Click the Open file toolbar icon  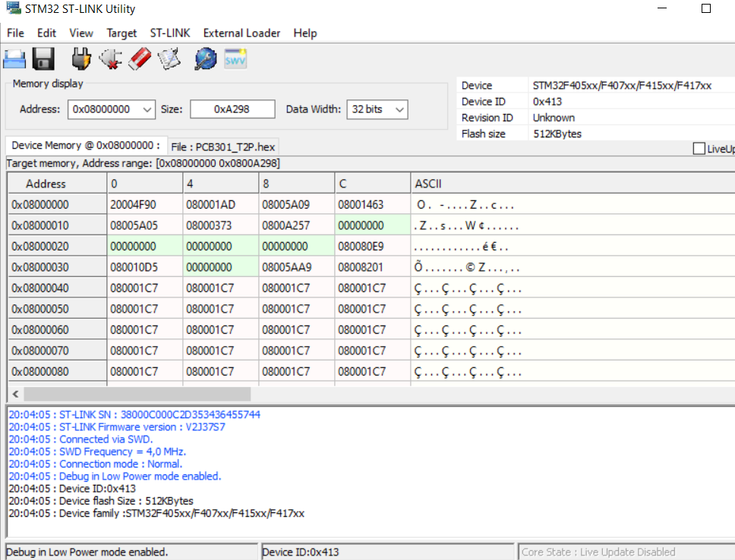click(15, 58)
